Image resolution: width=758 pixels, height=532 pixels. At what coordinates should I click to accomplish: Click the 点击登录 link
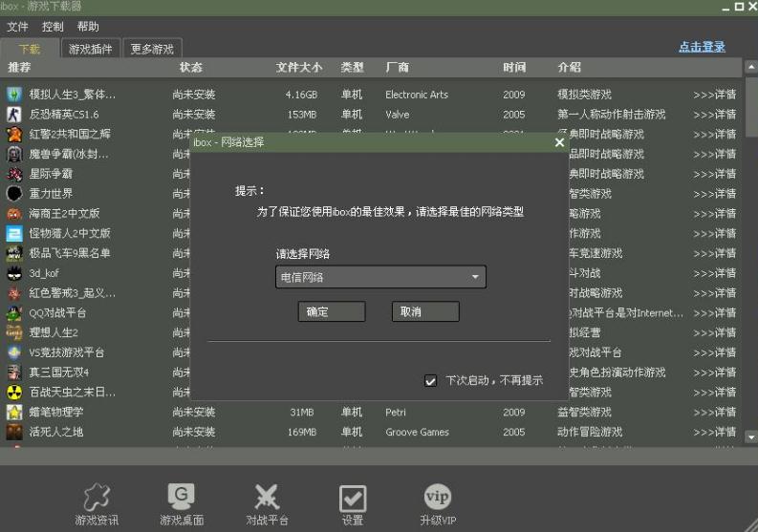[x=702, y=47]
